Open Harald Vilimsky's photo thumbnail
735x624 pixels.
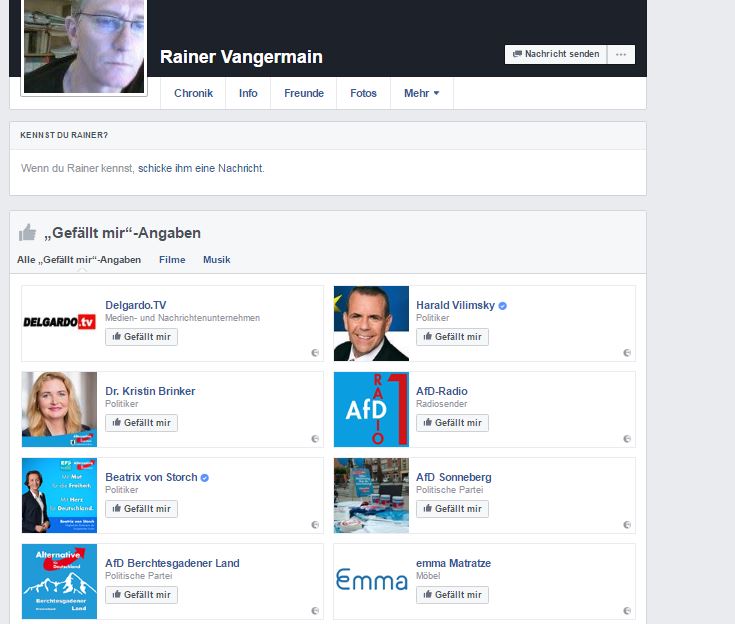click(371, 323)
